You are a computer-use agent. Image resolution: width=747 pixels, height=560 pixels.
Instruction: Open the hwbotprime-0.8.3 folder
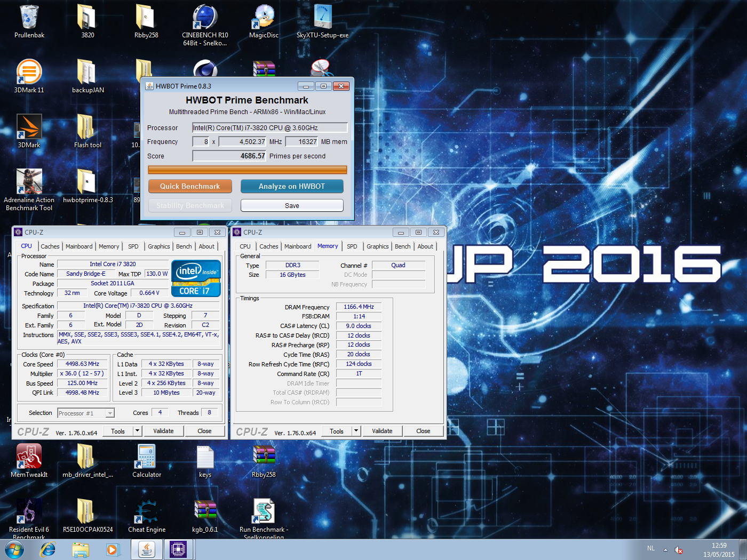coord(88,186)
